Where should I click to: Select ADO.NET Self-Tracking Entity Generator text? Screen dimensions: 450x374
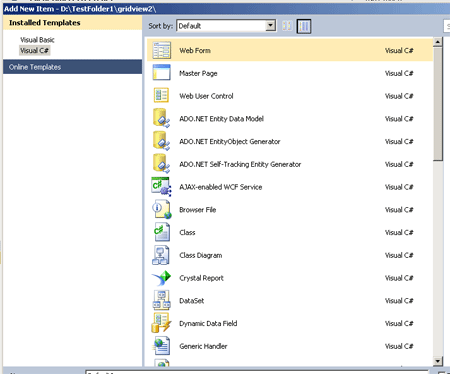[x=240, y=164]
